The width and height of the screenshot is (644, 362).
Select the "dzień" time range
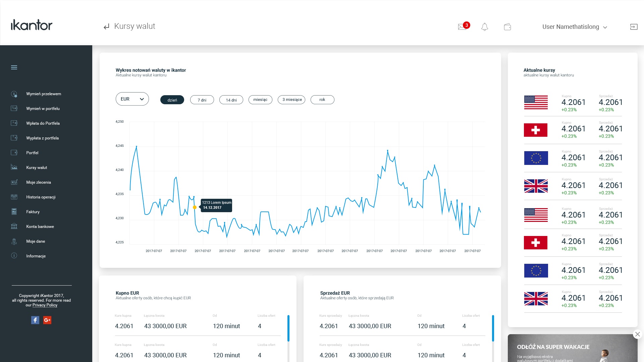click(x=172, y=100)
